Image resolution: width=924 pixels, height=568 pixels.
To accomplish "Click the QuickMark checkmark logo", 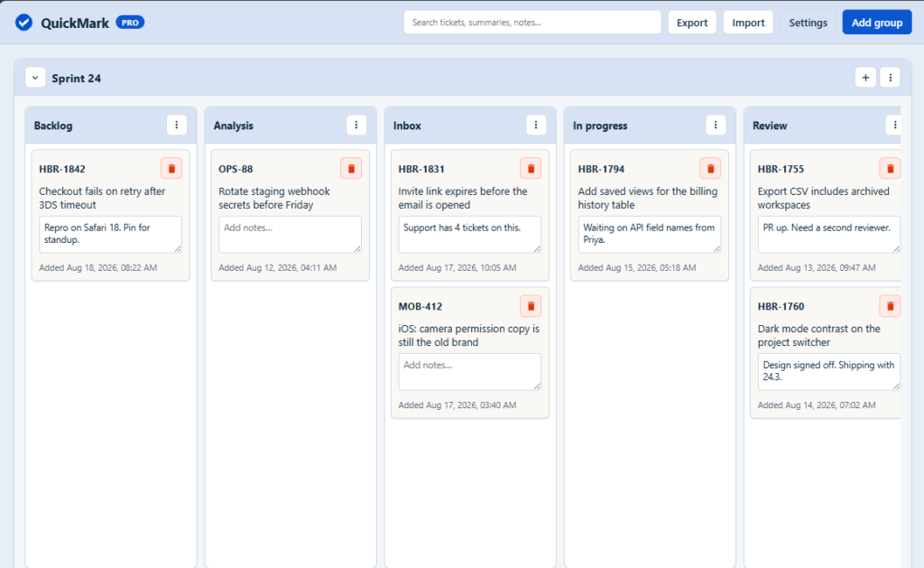I will click(23, 23).
